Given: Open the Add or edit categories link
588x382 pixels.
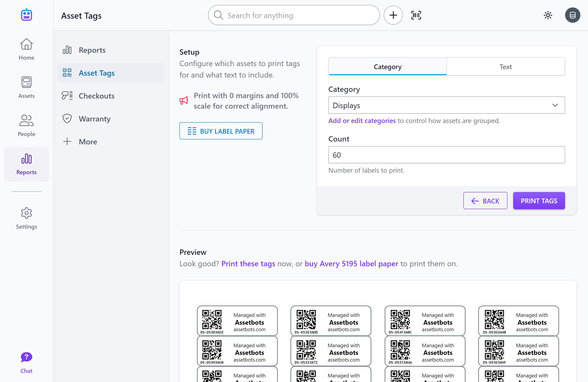Looking at the screenshot, I should pos(362,121).
